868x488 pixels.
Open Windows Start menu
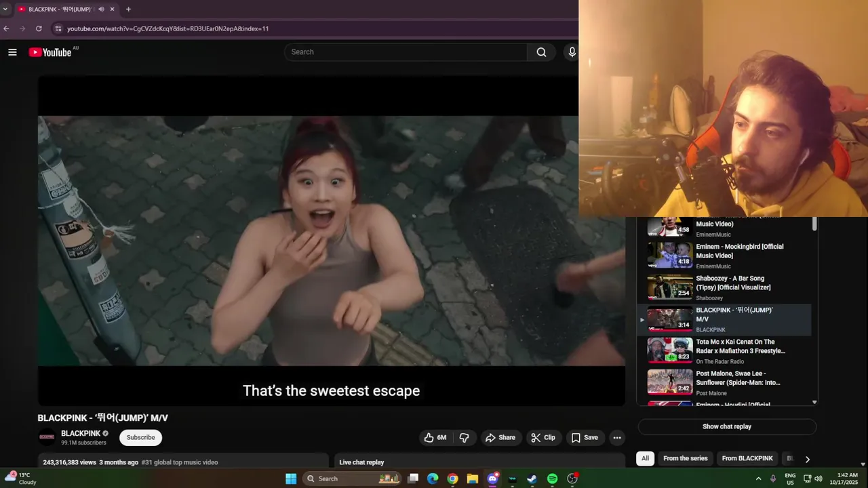[291, 479]
